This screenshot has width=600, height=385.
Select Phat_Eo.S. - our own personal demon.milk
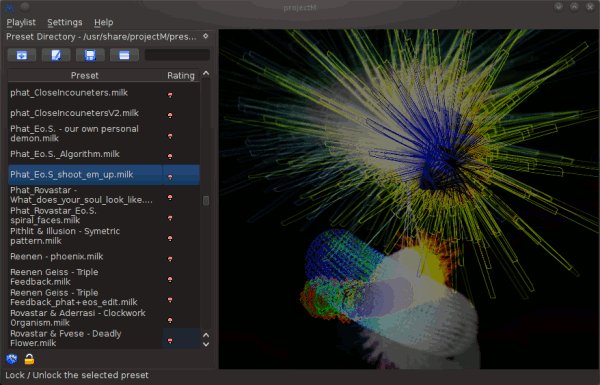[85, 134]
